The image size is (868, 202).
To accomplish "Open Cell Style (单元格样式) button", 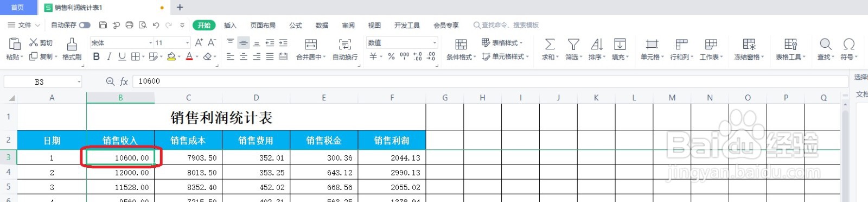I will [x=506, y=56].
